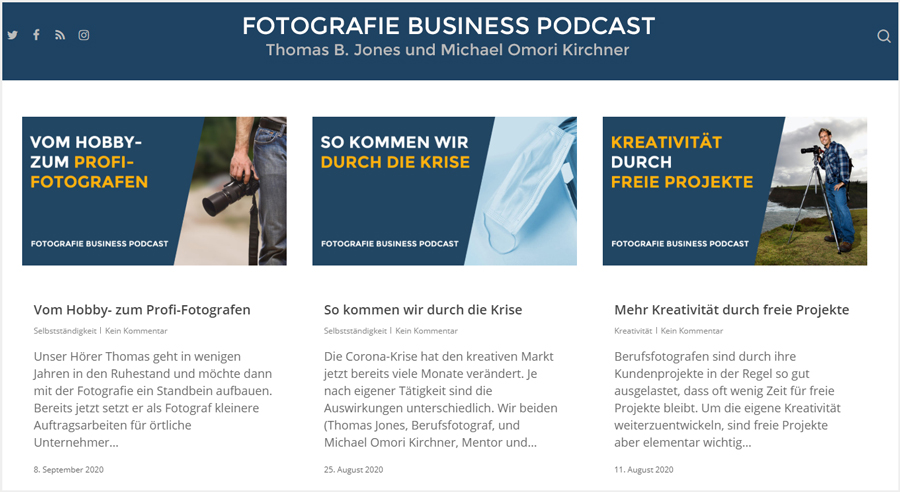Open the search magnifier icon
Screen dimensions: 900x492
(x=884, y=36)
